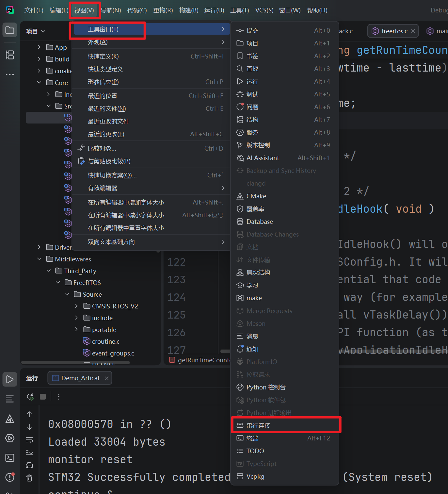The height and width of the screenshot is (494, 448).
Task: Expand the portable folder in project tree
Action: pos(76,330)
